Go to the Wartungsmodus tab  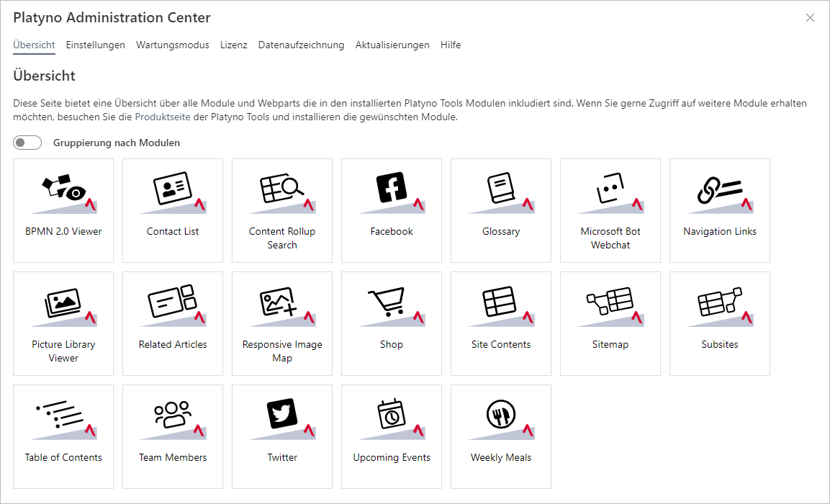tap(173, 45)
